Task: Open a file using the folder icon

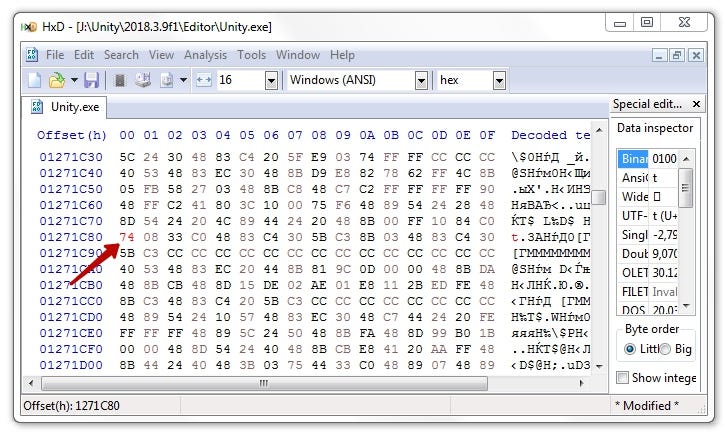Action: (x=57, y=80)
